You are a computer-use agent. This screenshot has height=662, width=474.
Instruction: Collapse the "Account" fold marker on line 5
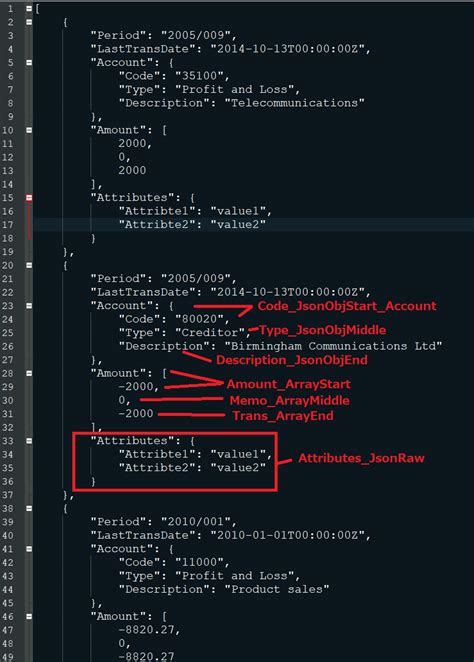(x=29, y=62)
